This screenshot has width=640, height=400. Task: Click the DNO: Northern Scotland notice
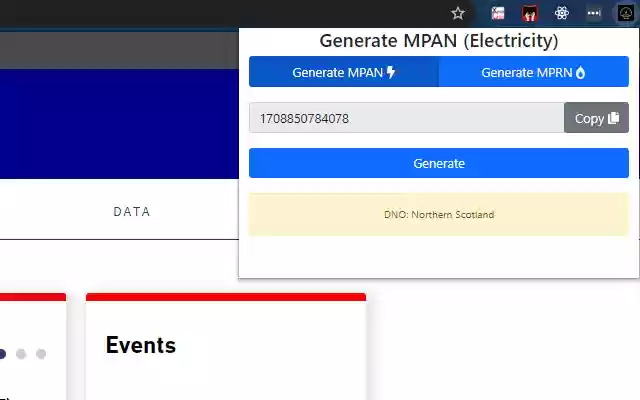(x=439, y=214)
